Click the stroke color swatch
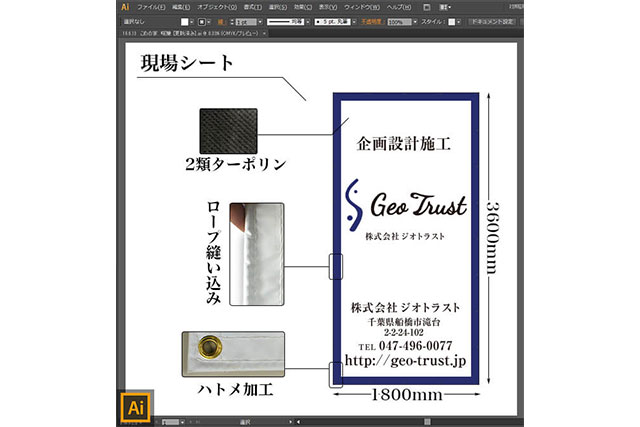The image size is (640, 427). point(202,22)
